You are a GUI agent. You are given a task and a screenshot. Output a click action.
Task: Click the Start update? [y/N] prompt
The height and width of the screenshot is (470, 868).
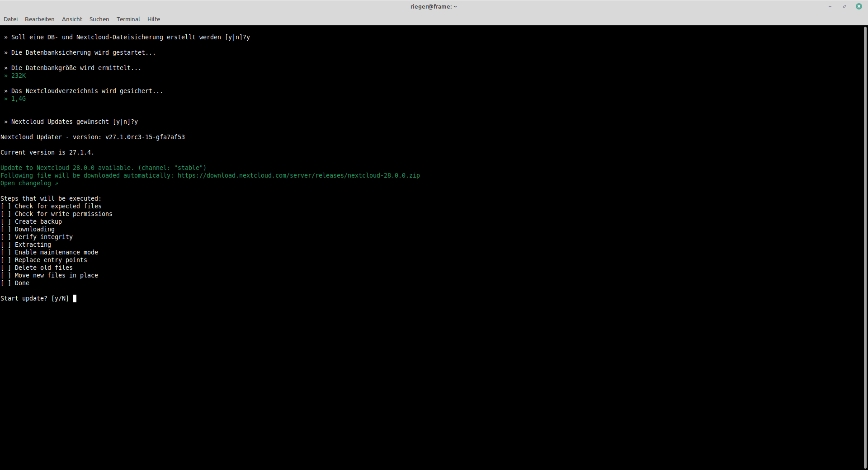(x=35, y=298)
